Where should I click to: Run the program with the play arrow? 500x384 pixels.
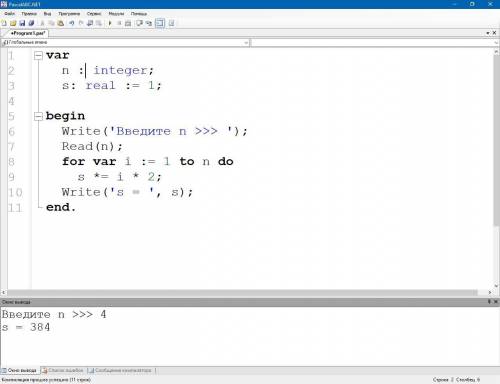click(x=110, y=23)
